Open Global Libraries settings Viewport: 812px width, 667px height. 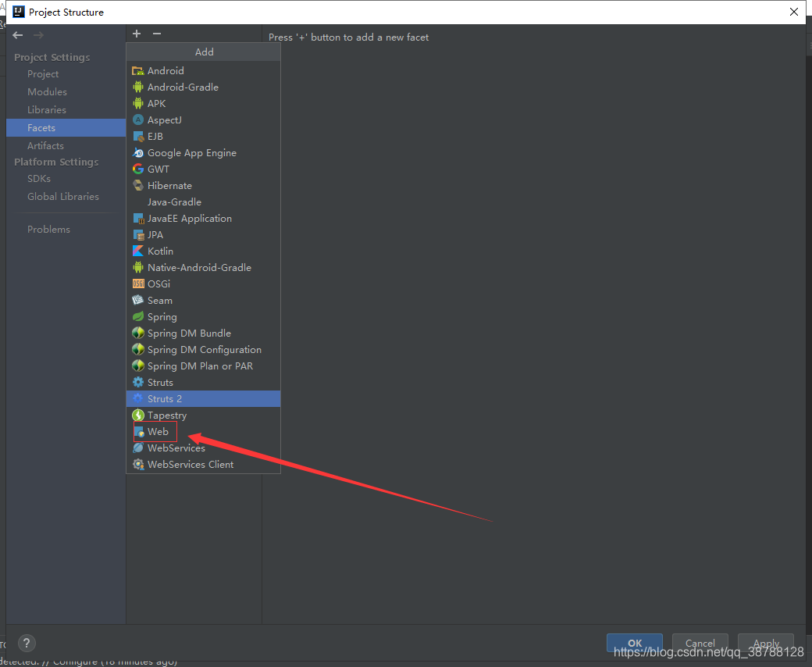(x=66, y=197)
